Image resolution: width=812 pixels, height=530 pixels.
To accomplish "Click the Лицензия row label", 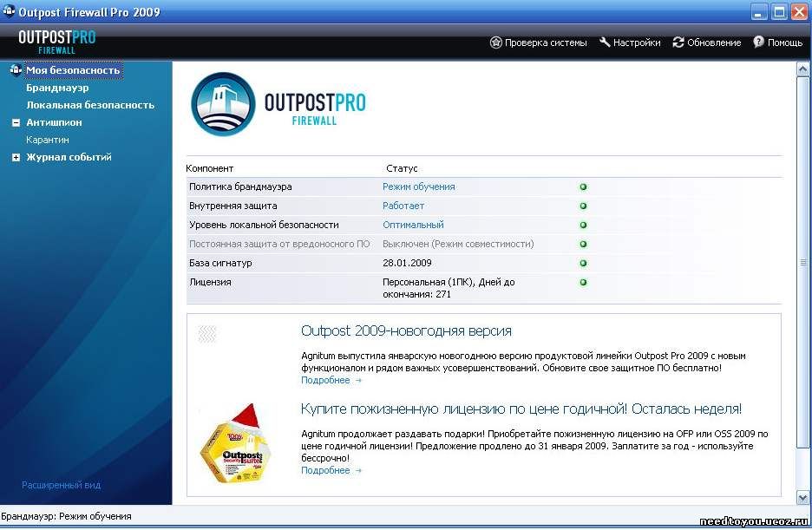I will [x=210, y=282].
